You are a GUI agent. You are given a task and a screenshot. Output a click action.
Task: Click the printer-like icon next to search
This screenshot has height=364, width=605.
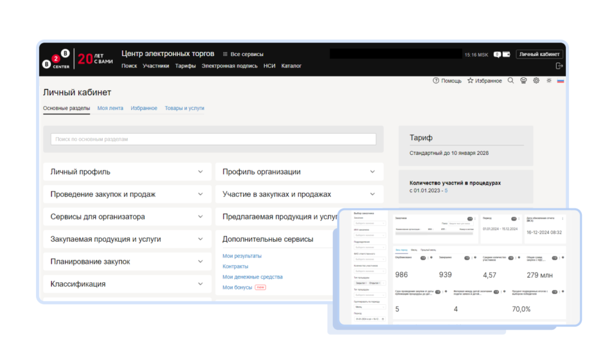[523, 81]
